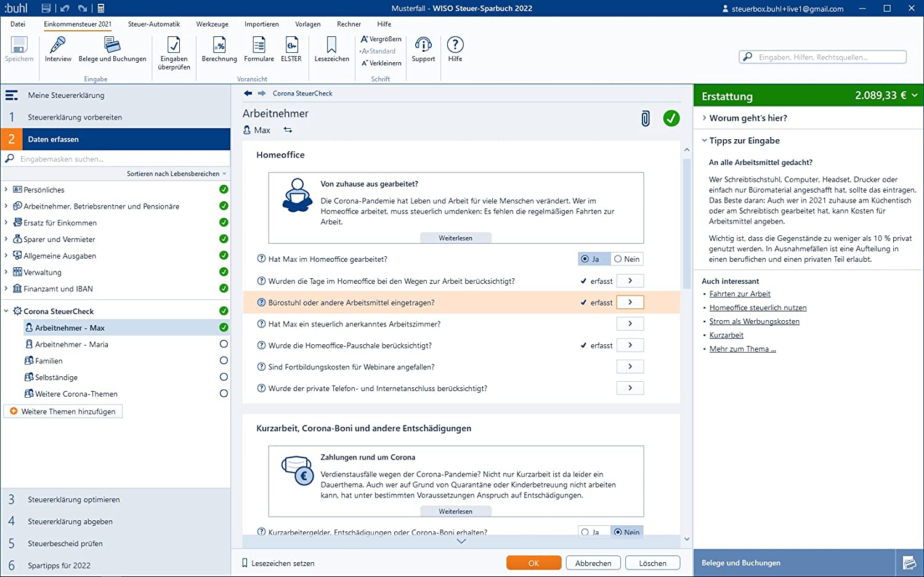The width and height of the screenshot is (924, 577).
Task: Click the paperclip attachment icon
Action: click(645, 119)
